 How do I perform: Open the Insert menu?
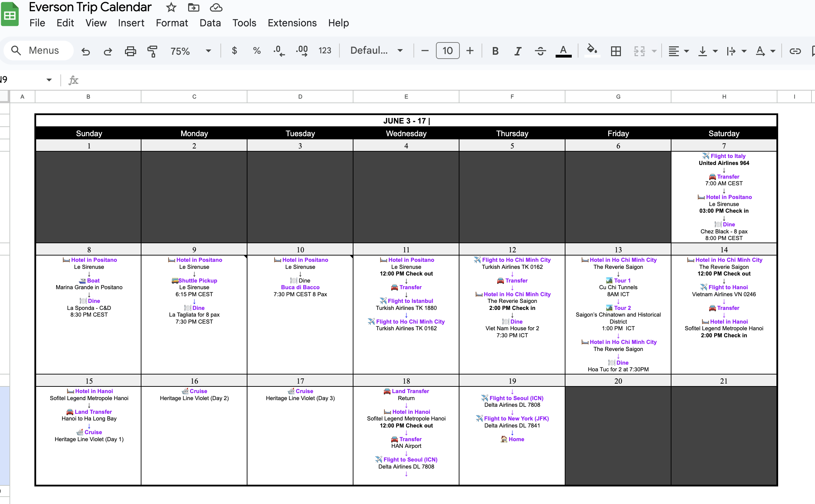131,23
